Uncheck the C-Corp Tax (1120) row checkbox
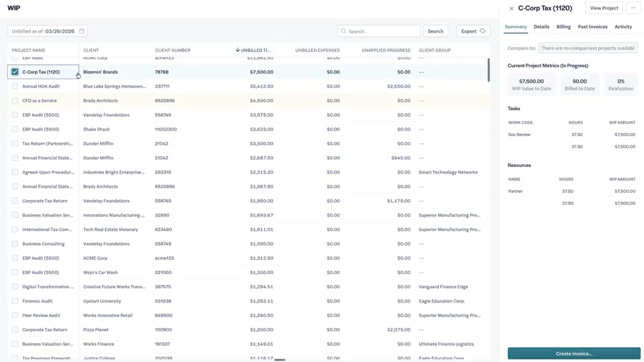644x362 pixels. [15, 72]
